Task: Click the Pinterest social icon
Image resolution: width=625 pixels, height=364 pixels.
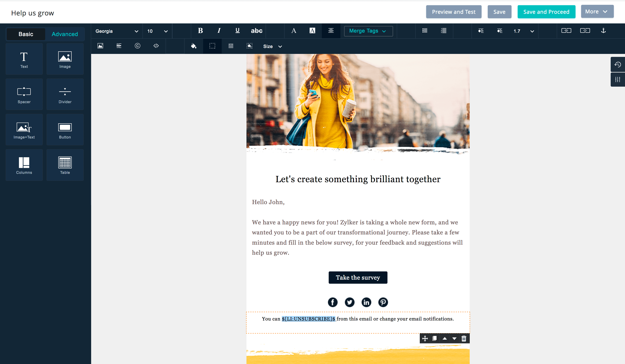Action: coord(383,302)
